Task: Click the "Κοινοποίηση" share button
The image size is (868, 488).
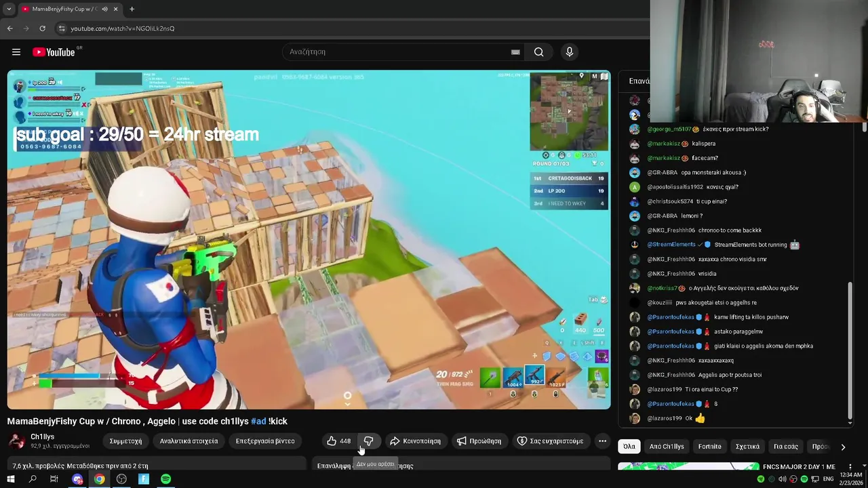Action: (415, 441)
